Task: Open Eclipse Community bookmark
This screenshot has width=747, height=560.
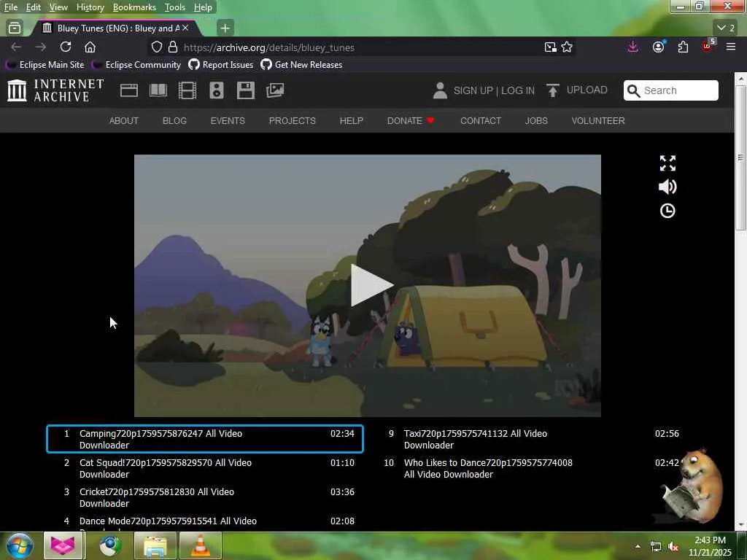Action: (x=137, y=65)
